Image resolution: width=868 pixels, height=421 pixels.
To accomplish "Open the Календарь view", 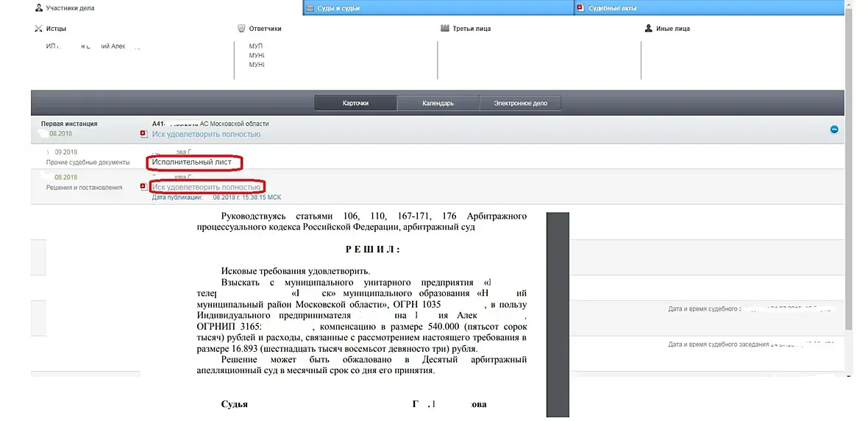I will [438, 103].
